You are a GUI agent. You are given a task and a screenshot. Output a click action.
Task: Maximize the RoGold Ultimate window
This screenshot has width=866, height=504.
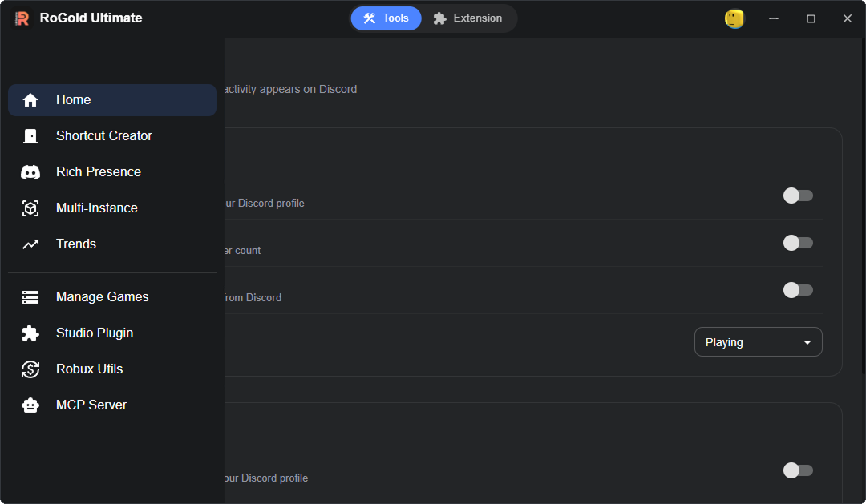coord(811,18)
